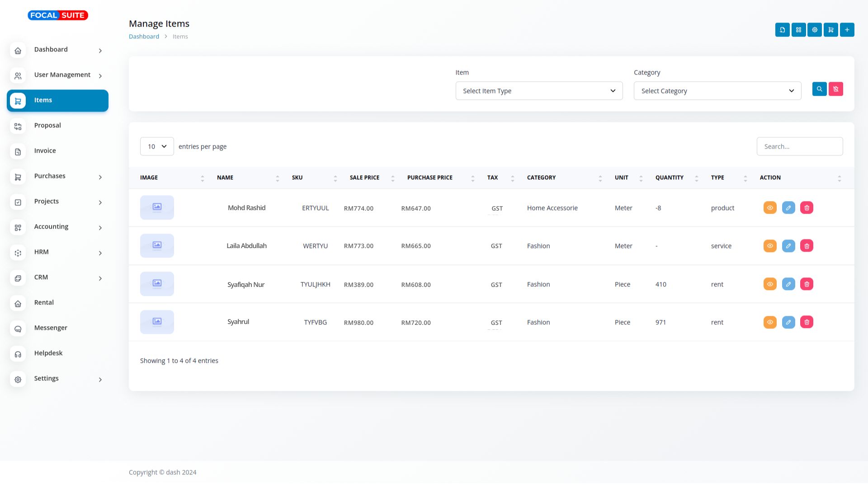Click the plus icon to add item

tap(847, 30)
